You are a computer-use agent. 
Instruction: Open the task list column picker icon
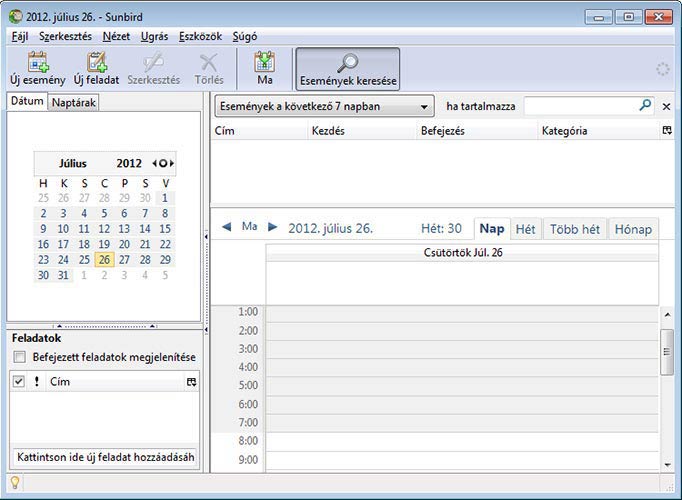191,382
